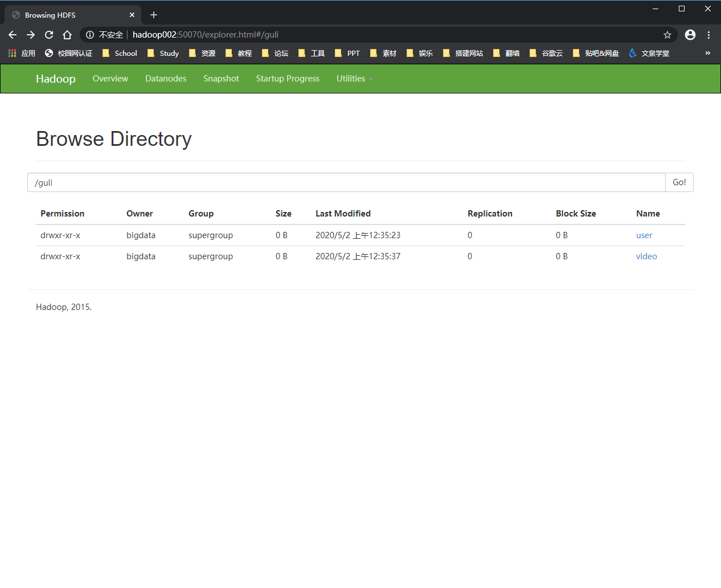The height and width of the screenshot is (588, 721).
Task: Open the Chrome three-dot menu
Action: [708, 35]
